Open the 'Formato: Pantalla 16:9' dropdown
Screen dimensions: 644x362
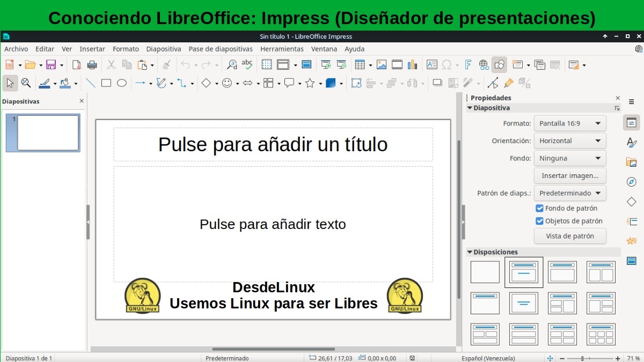[x=570, y=123]
